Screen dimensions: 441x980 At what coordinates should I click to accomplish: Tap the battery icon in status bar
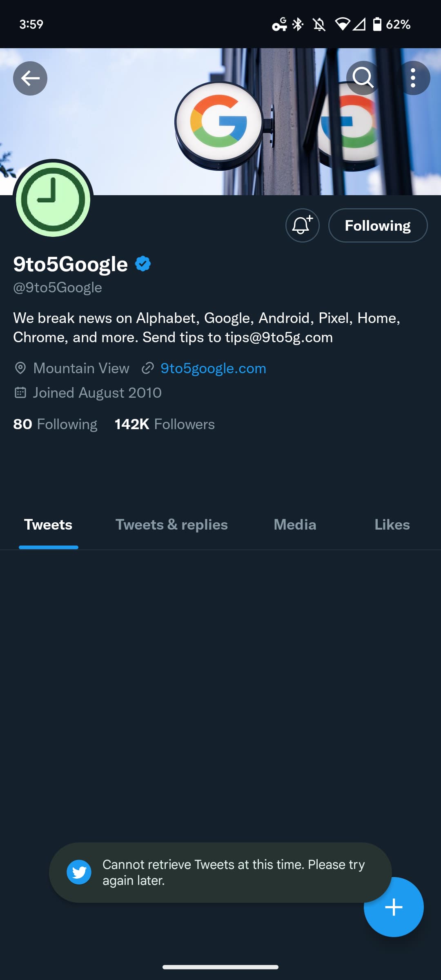[377, 24]
